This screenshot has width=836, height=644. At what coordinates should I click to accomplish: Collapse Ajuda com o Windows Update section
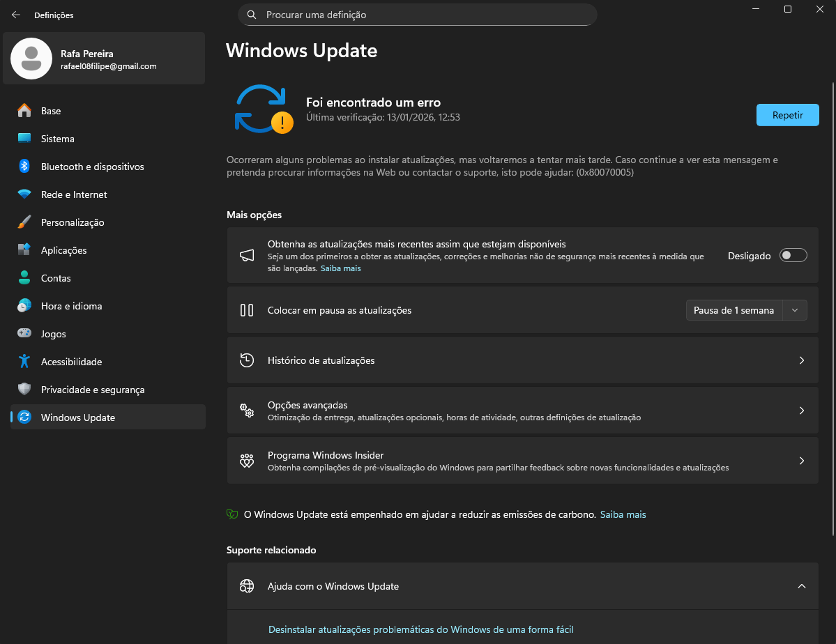click(x=801, y=586)
